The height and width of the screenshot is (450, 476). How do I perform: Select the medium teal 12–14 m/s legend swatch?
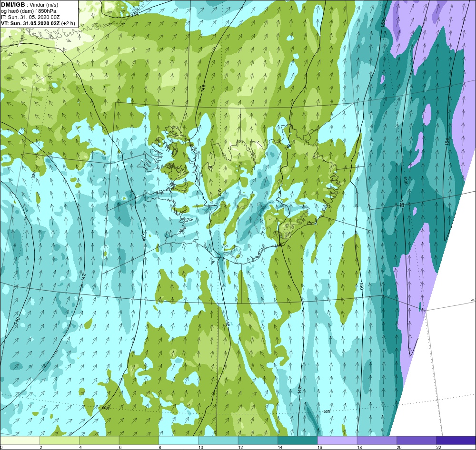[258, 440]
